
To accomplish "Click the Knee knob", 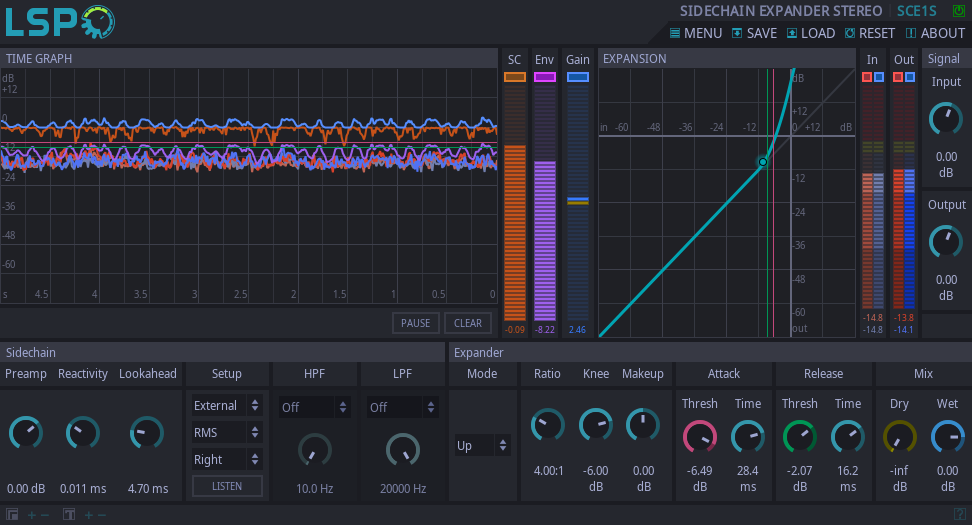I will (x=596, y=425).
